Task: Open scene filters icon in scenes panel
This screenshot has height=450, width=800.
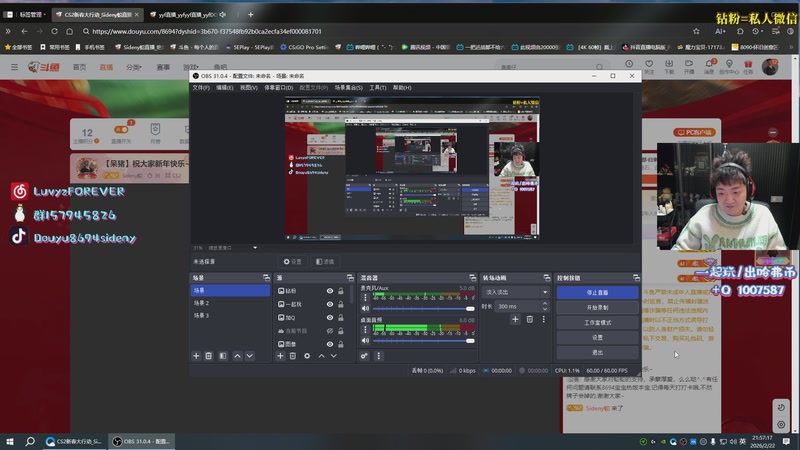Action: (x=223, y=356)
